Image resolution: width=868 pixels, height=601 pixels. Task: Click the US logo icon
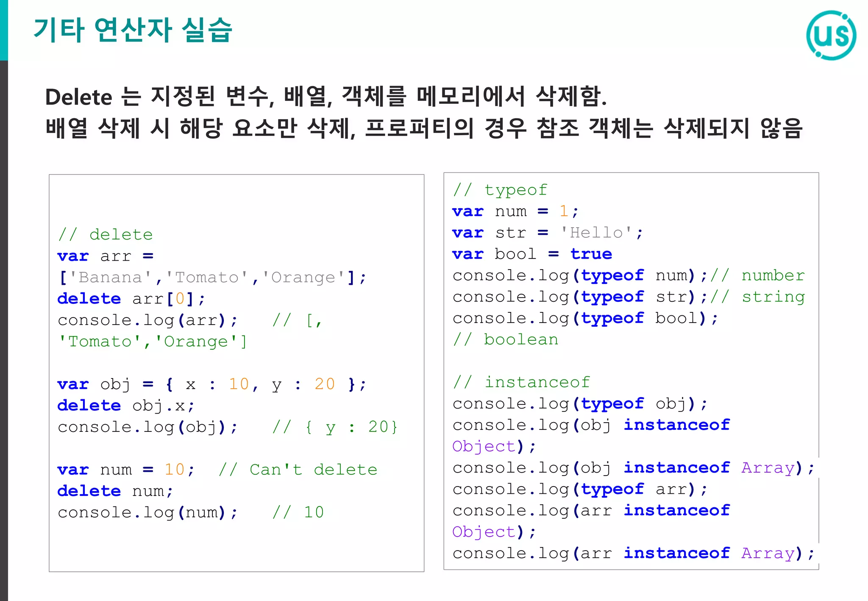831,35
